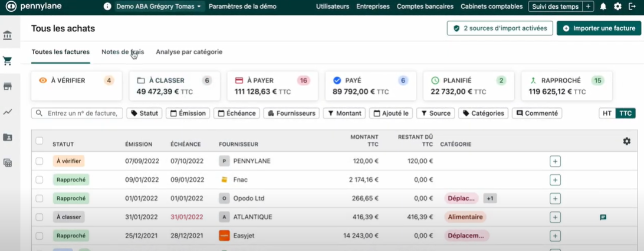Screen dimensions: 644x251
Task: Click the Easyjet supplier logo
Action: [x=224, y=236]
